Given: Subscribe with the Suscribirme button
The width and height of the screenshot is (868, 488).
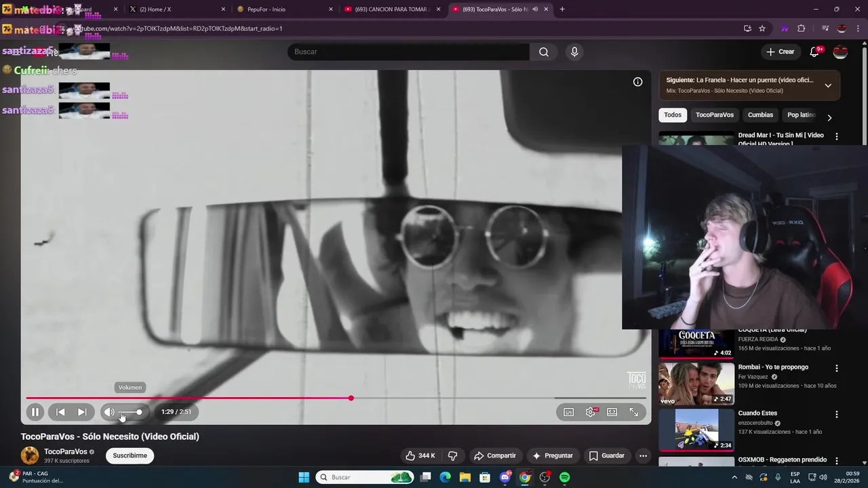Looking at the screenshot, I should [x=130, y=455].
